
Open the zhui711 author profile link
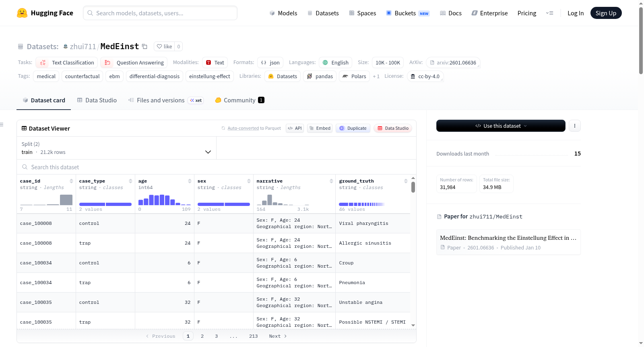tap(83, 46)
